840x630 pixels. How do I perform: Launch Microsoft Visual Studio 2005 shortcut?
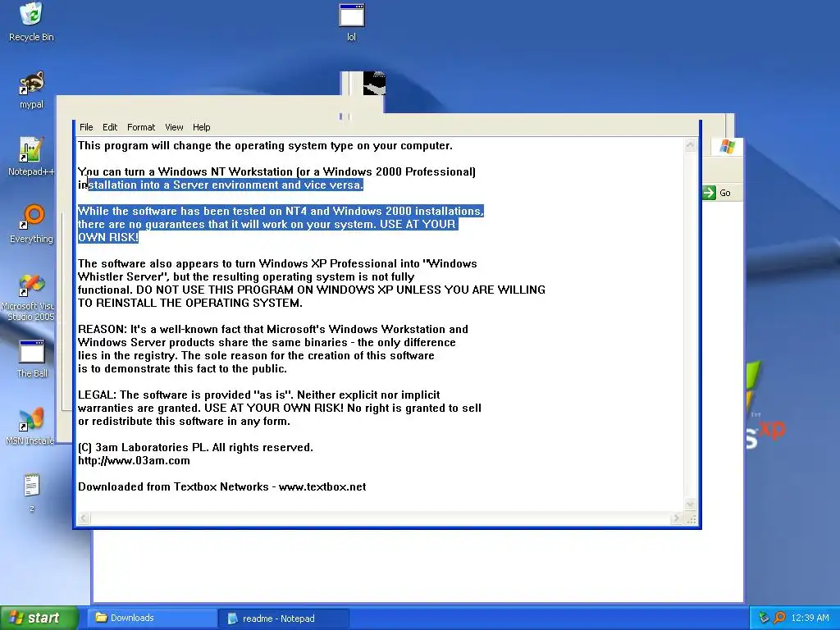(x=31, y=297)
